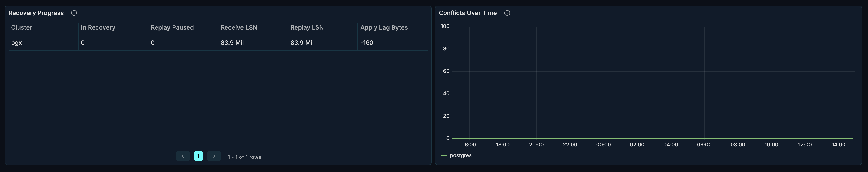This screenshot has height=172, width=868.
Task: Sort the table by the Cluster column
Action: click(x=21, y=27)
